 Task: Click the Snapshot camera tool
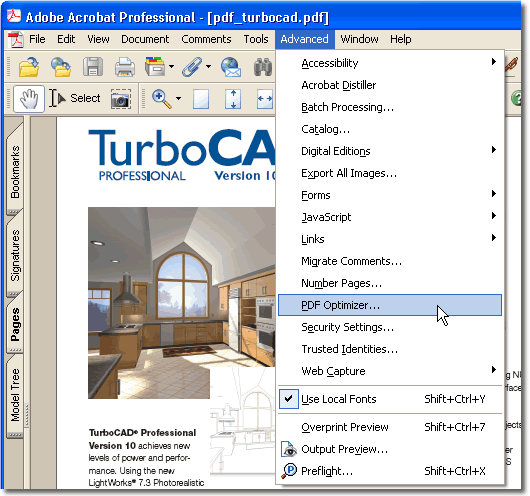(x=121, y=99)
